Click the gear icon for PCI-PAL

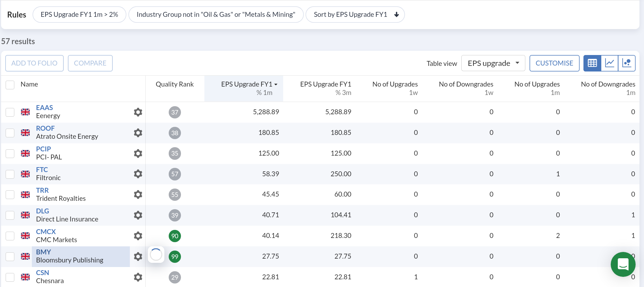[138, 153]
